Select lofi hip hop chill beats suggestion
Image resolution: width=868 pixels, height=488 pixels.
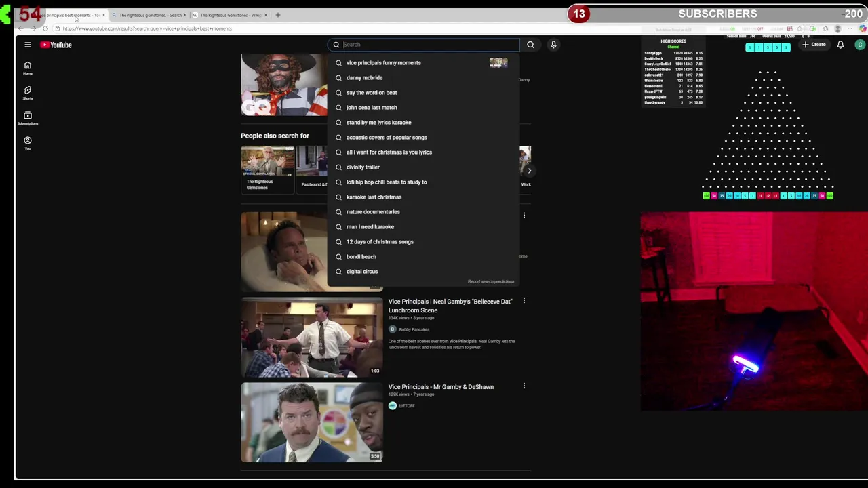point(424,182)
